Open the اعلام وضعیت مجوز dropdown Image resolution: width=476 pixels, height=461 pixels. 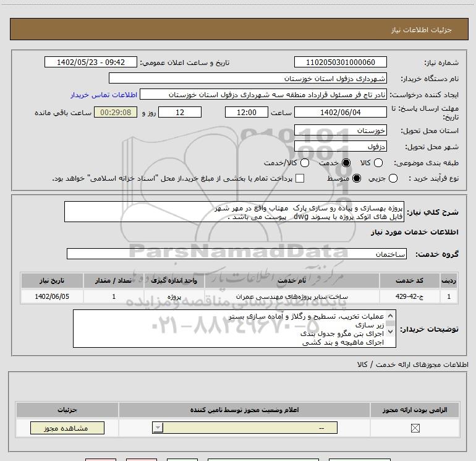[x=245, y=428]
